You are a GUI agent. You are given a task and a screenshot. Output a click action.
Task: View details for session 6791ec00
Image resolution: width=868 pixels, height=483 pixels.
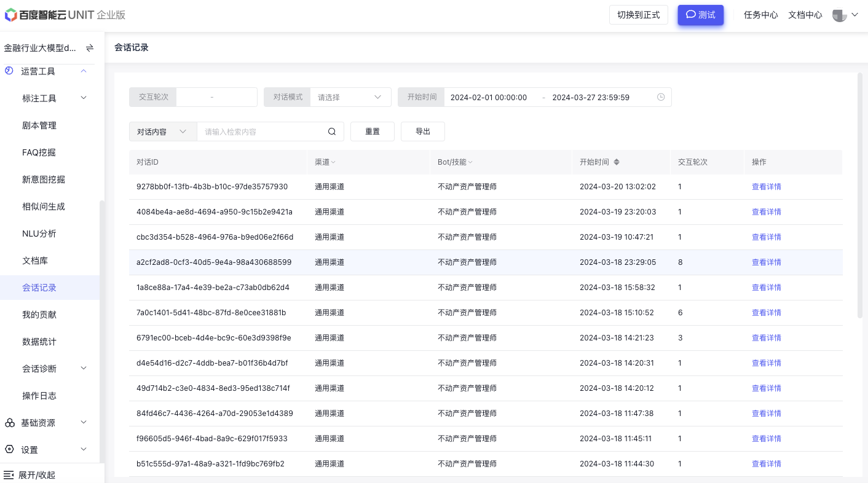click(x=767, y=338)
